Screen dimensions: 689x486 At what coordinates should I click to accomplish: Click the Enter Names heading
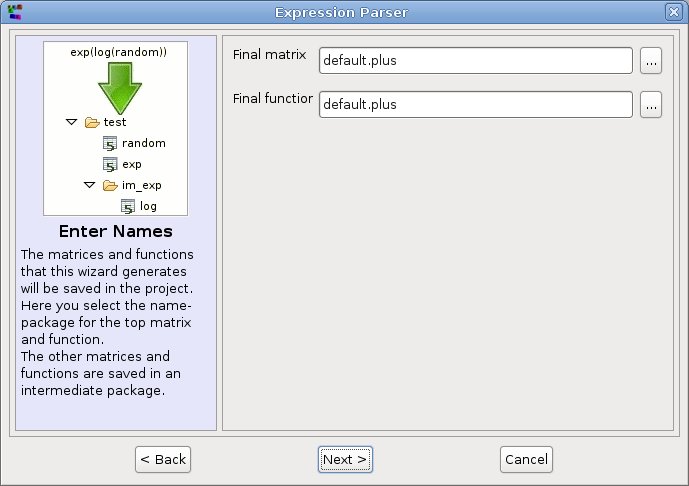pos(116,232)
